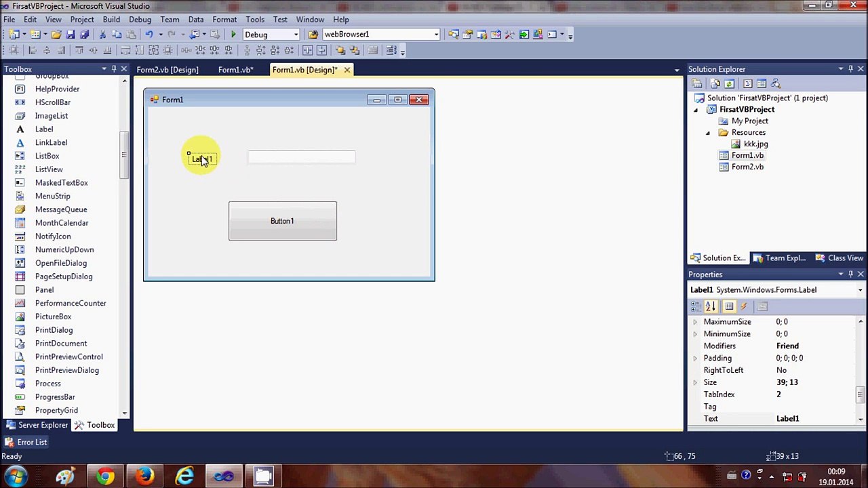Click the Save All toolbar icon
Image resolution: width=868 pixels, height=488 pixels.
[x=84, y=35]
